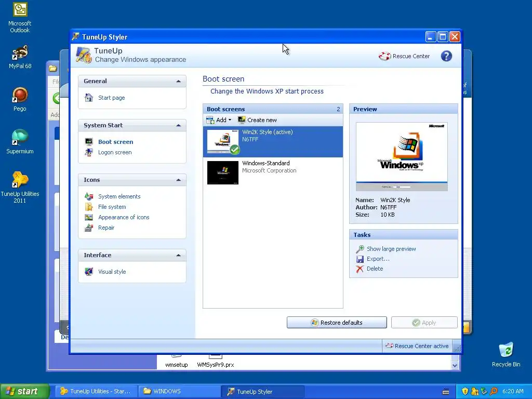Viewport: 532px width, 399px height.
Task: Open the Boot screen section
Action: (x=116, y=142)
